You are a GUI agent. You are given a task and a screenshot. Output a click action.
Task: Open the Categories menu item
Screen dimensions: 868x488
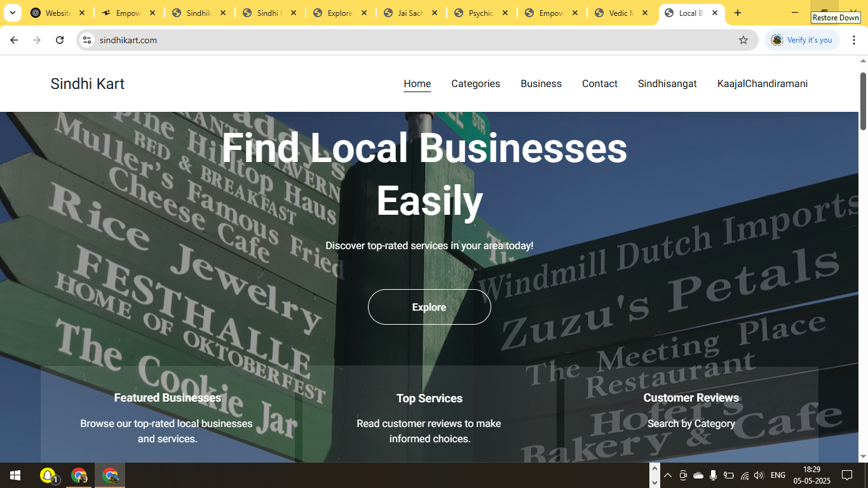(x=475, y=84)
